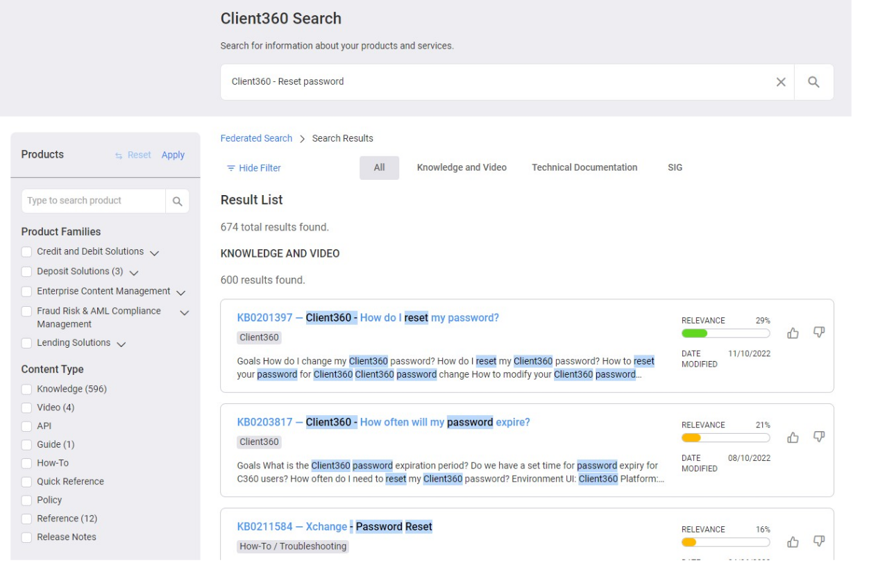Click the KNOWLEDGE AND VIDEO section heading
Screen dimensions: 894x588
pos(280,253)
